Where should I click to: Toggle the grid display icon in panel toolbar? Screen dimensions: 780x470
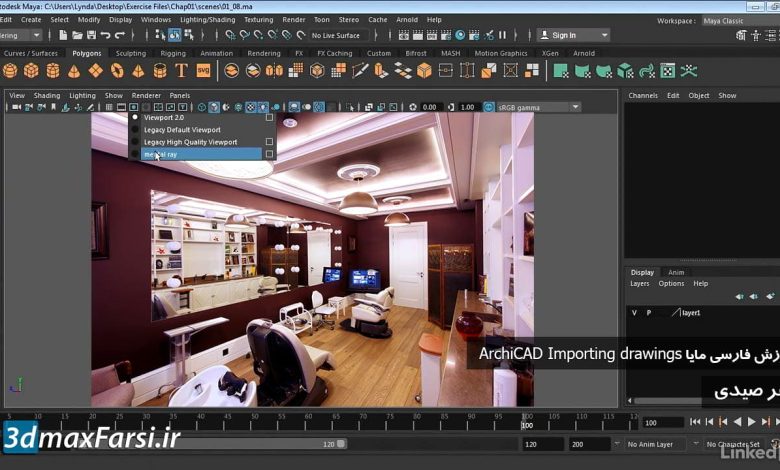pos(109,107)
